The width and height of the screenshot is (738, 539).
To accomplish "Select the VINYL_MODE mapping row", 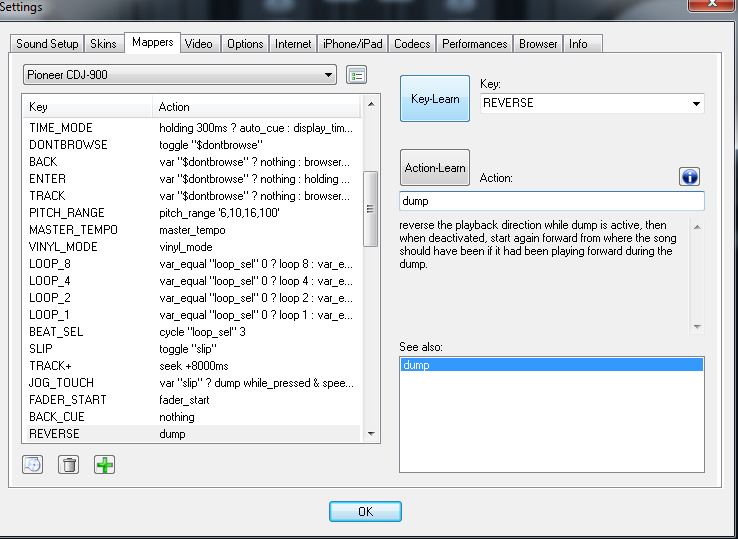I will 191,247.
